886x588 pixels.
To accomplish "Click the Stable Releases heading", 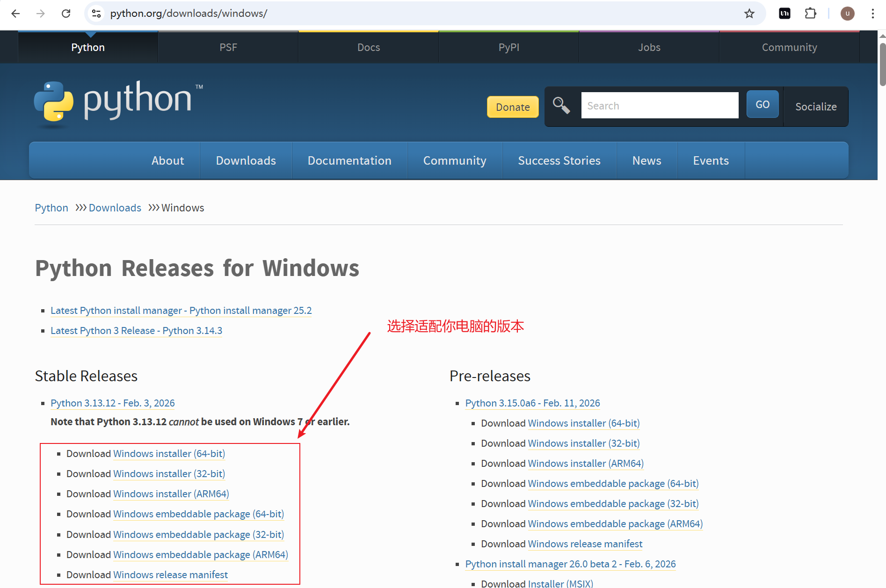I will [x=86, y=376].
